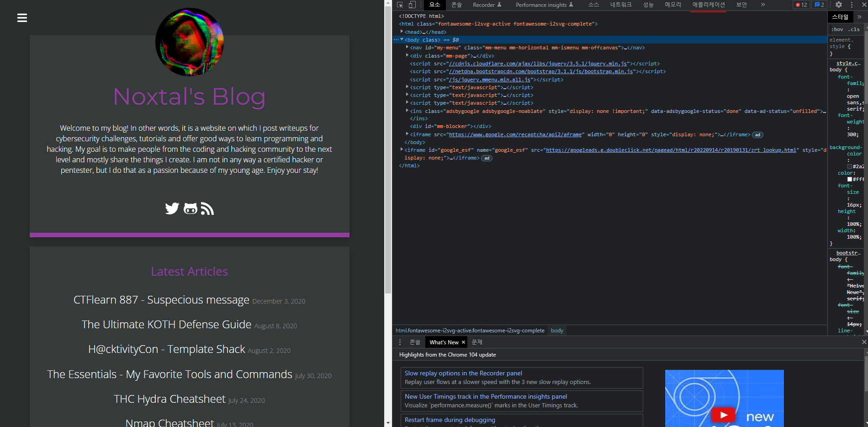Open the 메모리 tab
868x427 pixels.
[x=673, y=5]
